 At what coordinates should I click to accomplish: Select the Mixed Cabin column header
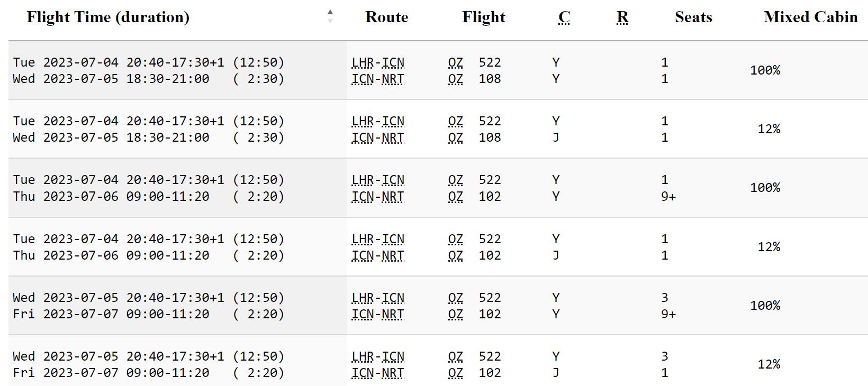tap(810, 17)
